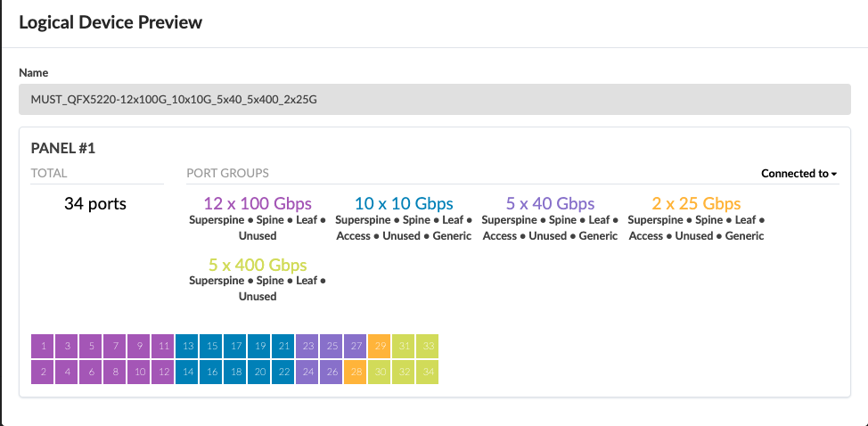The height and width of the screenshot is (426, 868).
Task: Click purple port 11
Action: coord(163,347)
